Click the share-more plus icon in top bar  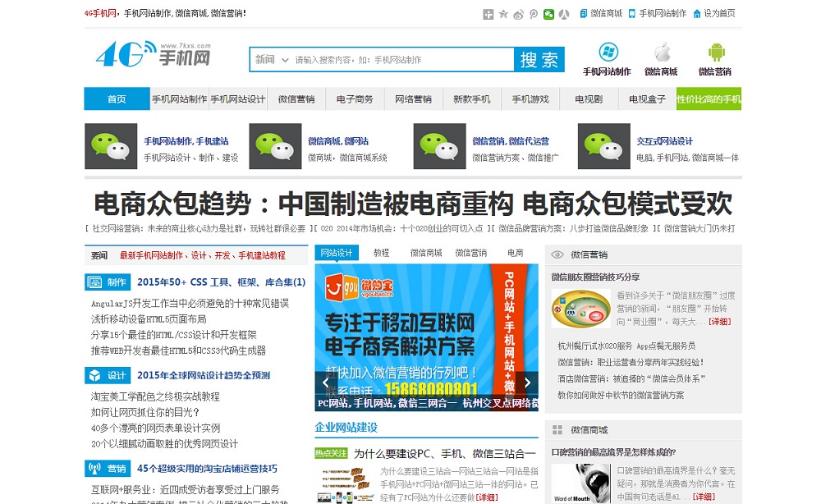[488, 14]
